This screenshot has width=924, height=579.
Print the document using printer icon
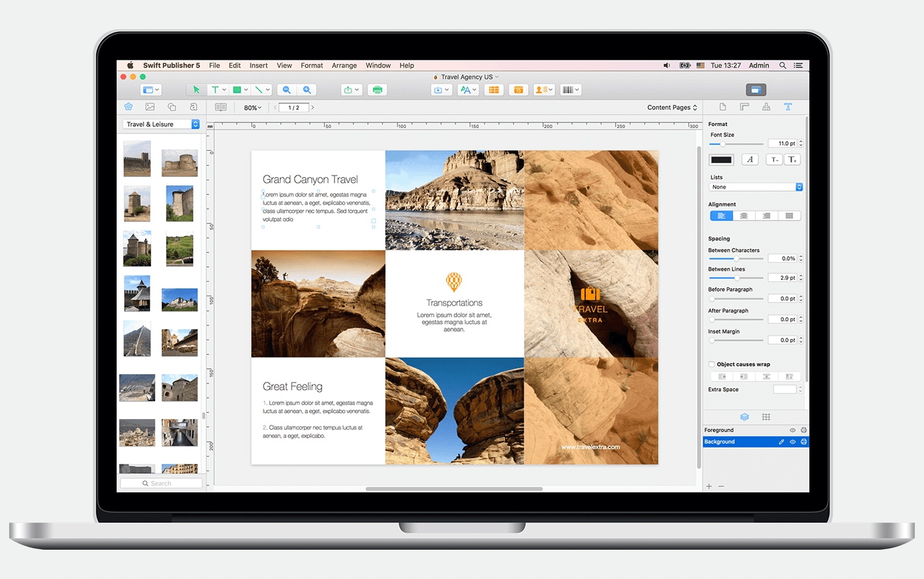click(x=377, y=90)
